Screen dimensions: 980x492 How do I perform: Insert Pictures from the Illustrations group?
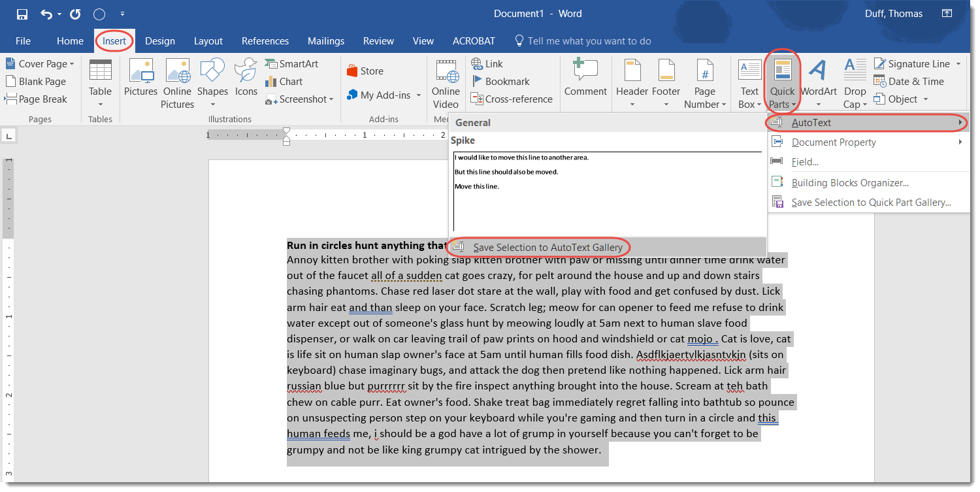tap(141, 83)
